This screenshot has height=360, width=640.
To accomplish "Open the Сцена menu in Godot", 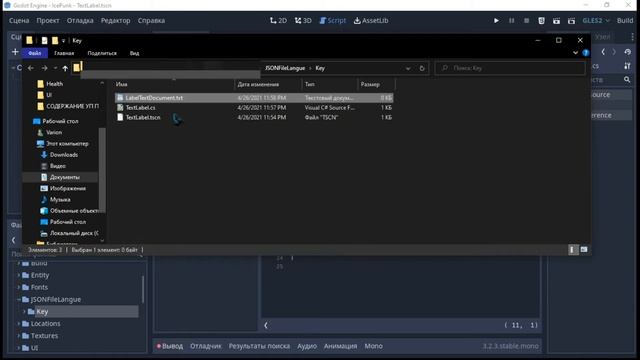I will coord(19,20).
